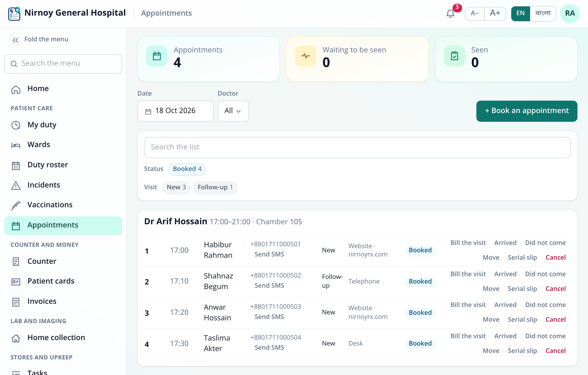This screenshot has height=375, width=588.
Task: Open the Doctor All dropdown
Action: (233, 111)
